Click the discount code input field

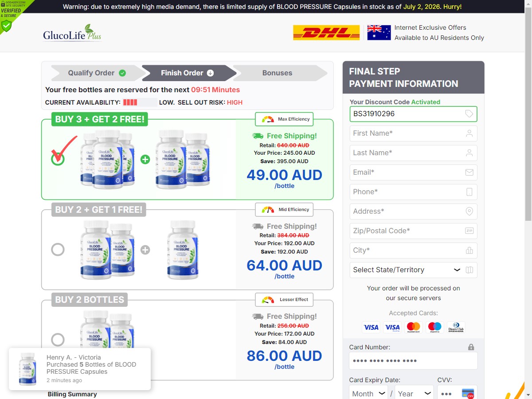point(414,114)
